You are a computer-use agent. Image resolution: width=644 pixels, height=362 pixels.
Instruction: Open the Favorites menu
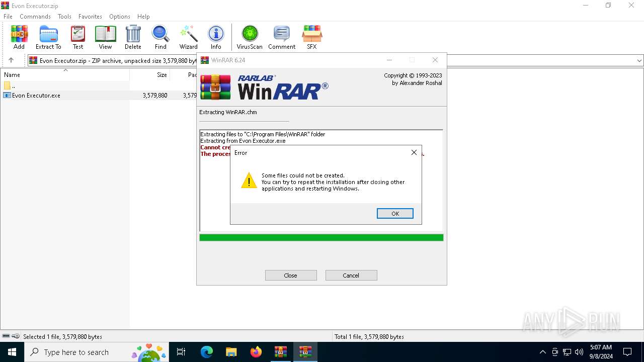[x=90, y=17]
